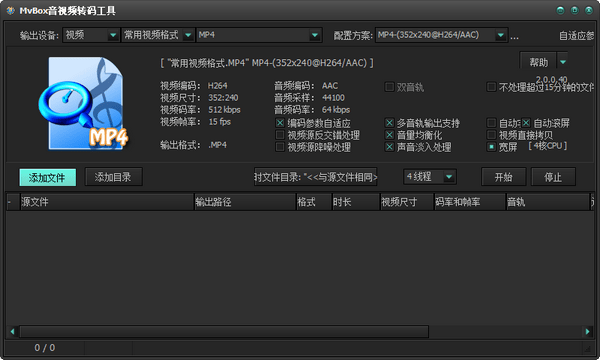Viewport: 600px width, 360px height.
Task: Uncheck 自动滚屏
Action: [526, 123]
